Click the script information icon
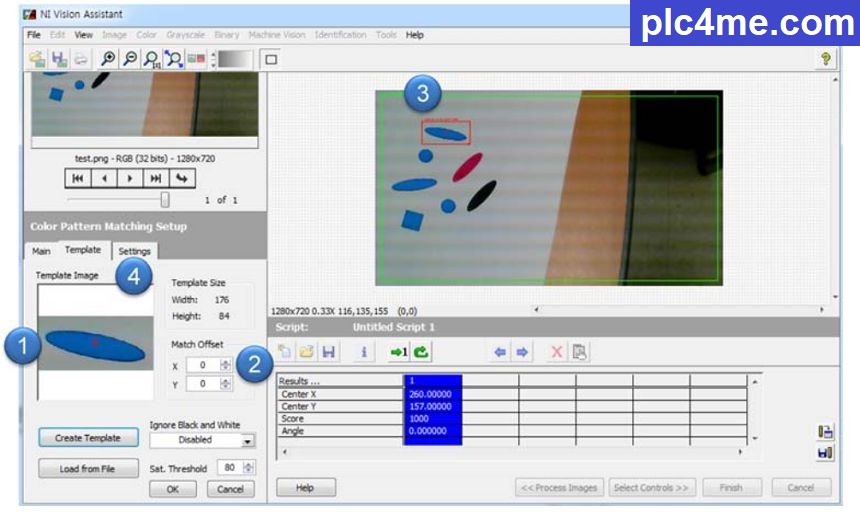This screenshot has height=512, width=860. (364, 352)
